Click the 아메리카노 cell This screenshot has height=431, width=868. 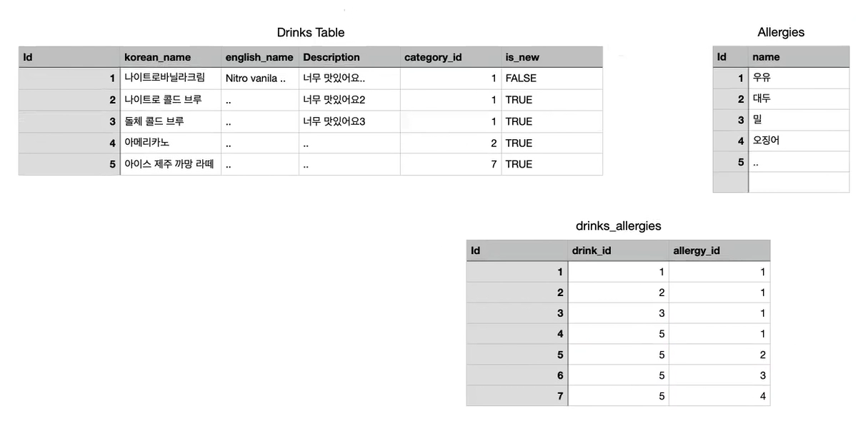click(171, 143)
